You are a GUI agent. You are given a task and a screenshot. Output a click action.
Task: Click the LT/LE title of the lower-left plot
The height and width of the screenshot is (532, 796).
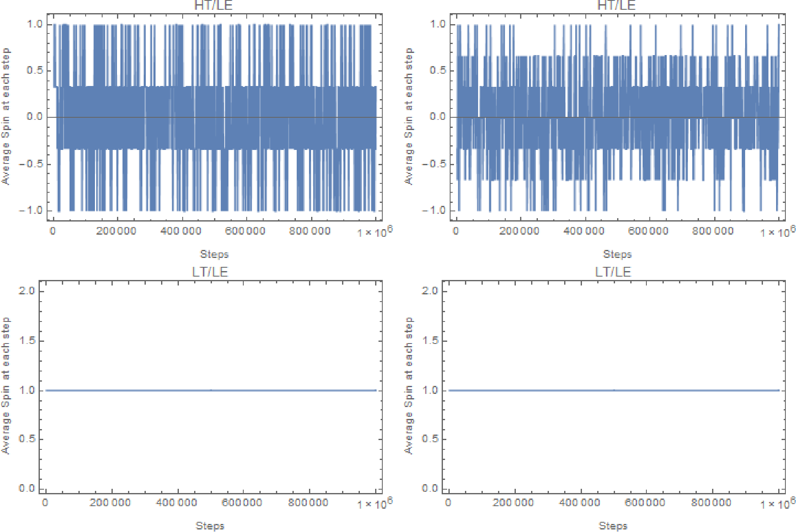(x=210, y=272)
